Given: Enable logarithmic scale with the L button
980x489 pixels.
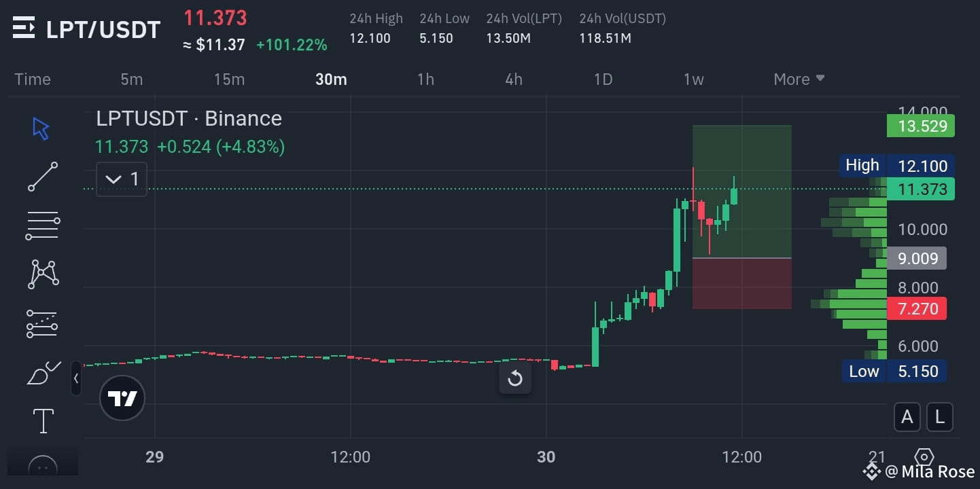Looking at the screenshot, I should (940, 417).
